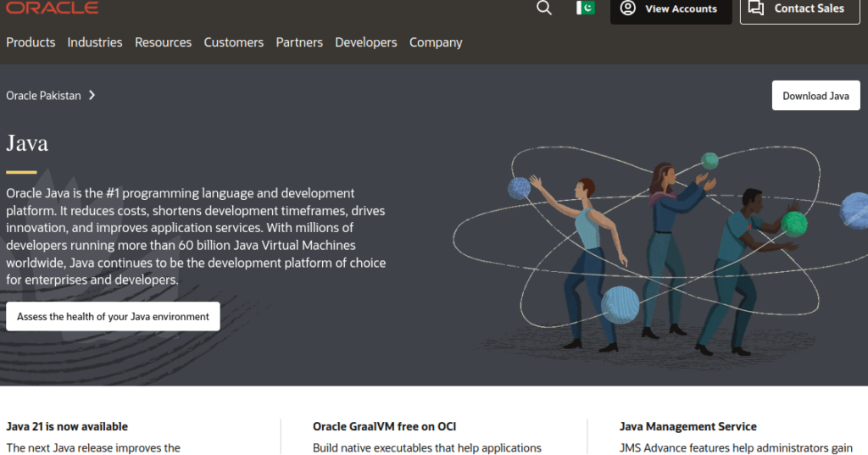Click Assess the health of your Java environment
This screenshot has height=455, width=868.
click(113, 317)
